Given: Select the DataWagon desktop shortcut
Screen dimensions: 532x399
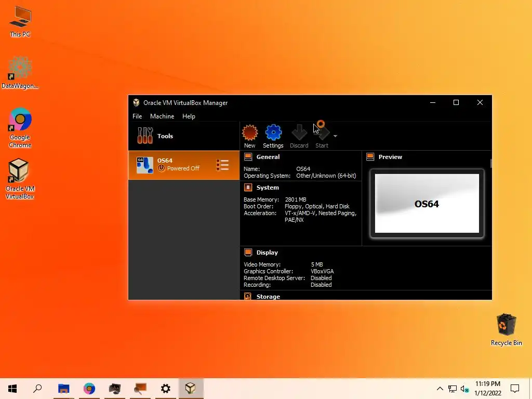Looking at the screenshot, I should coord(20,73).
